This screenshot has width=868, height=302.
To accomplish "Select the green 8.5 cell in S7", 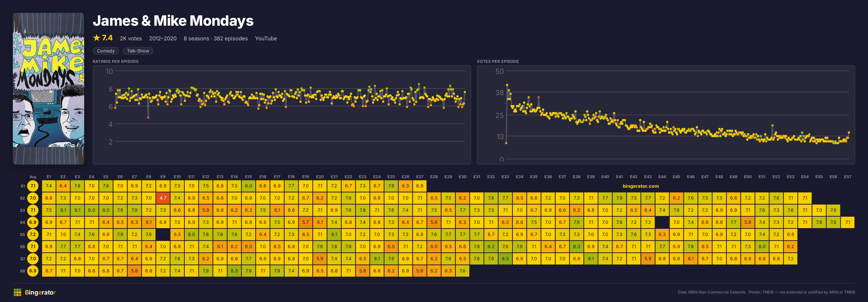I will point(505,259).
